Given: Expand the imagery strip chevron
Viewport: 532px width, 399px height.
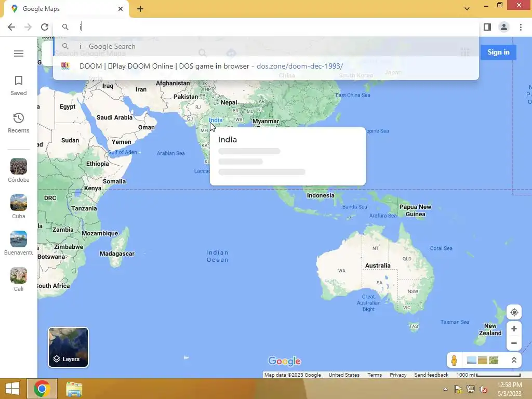Looking at the screenshot, I should [x=514, y=360].
